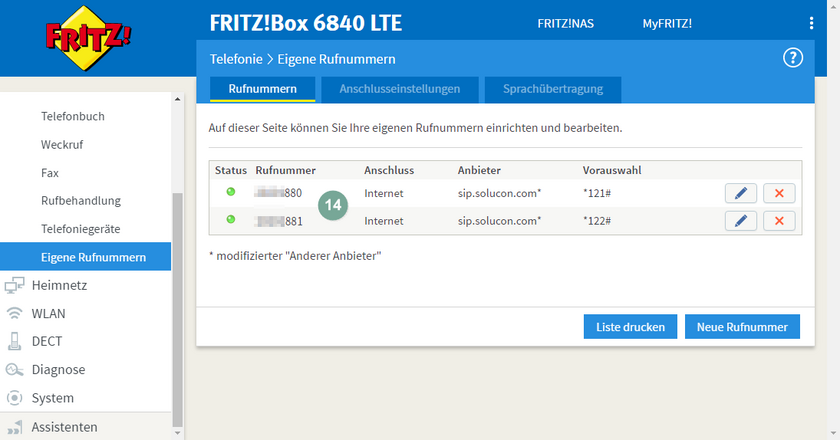
Task: Click the DECT handset icon
Action: (x=14, y=341)
